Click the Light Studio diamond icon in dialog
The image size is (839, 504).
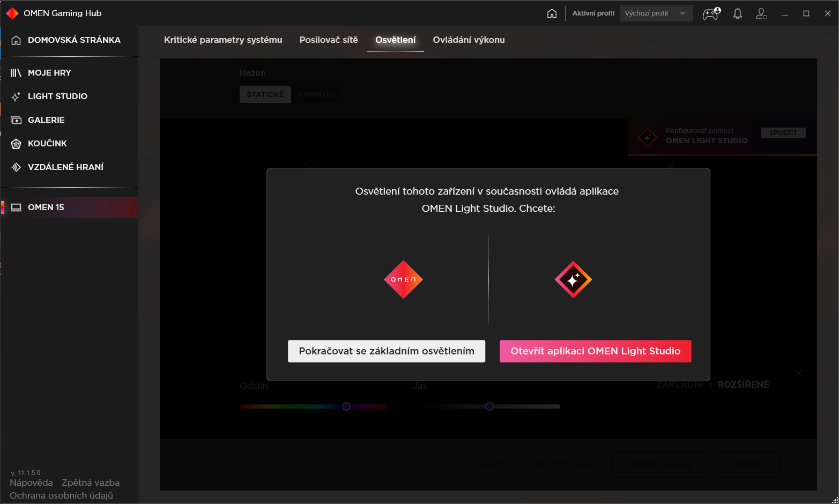coord(573,279)
